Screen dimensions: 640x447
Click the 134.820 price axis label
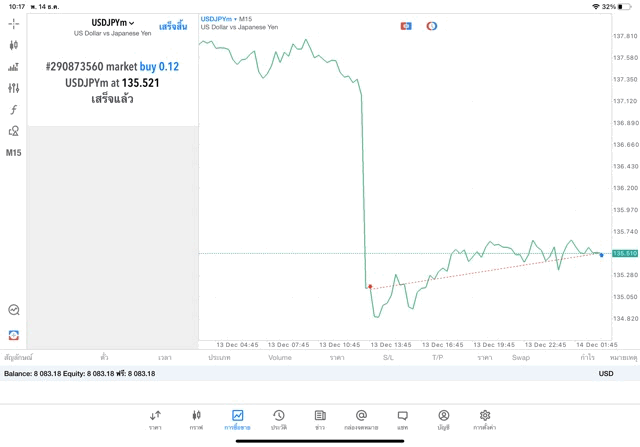[625, 318]
